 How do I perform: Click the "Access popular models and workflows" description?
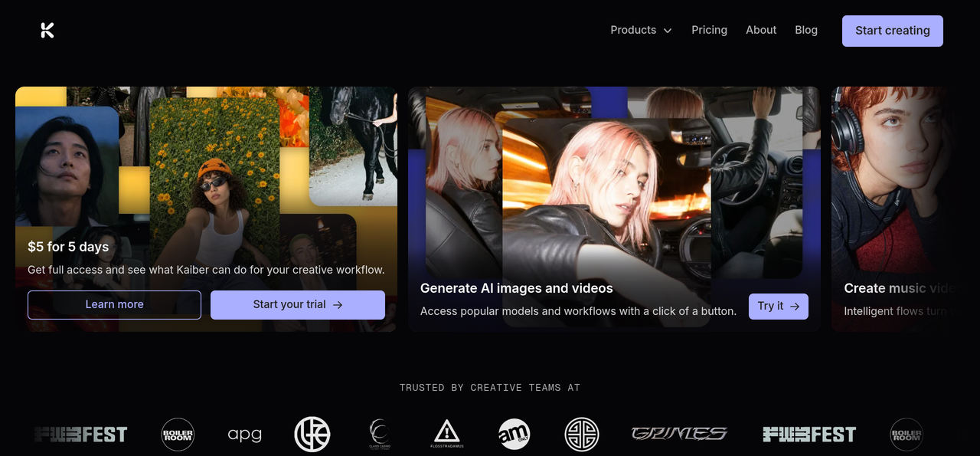pos(578,311)
